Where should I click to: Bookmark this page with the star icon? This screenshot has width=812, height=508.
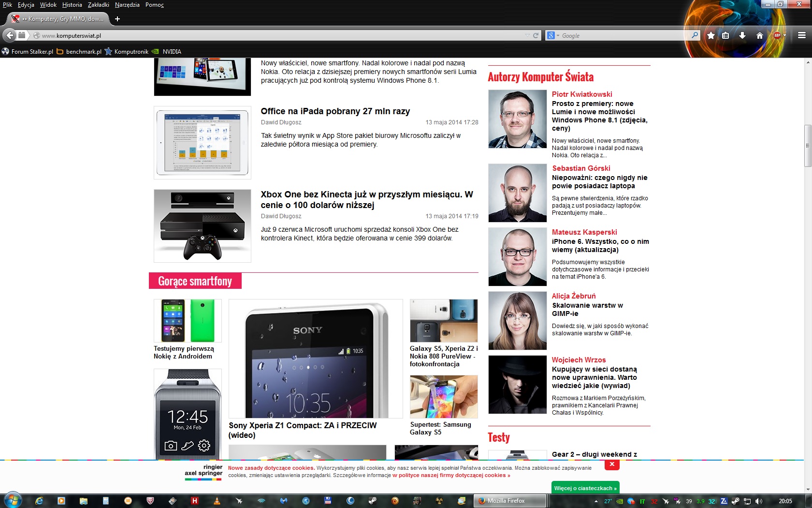[711, 35]
